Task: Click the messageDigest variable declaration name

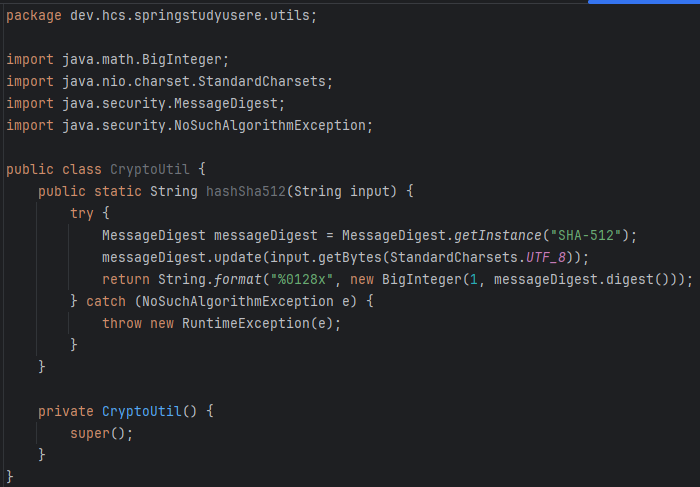Action: pos(266,235)
